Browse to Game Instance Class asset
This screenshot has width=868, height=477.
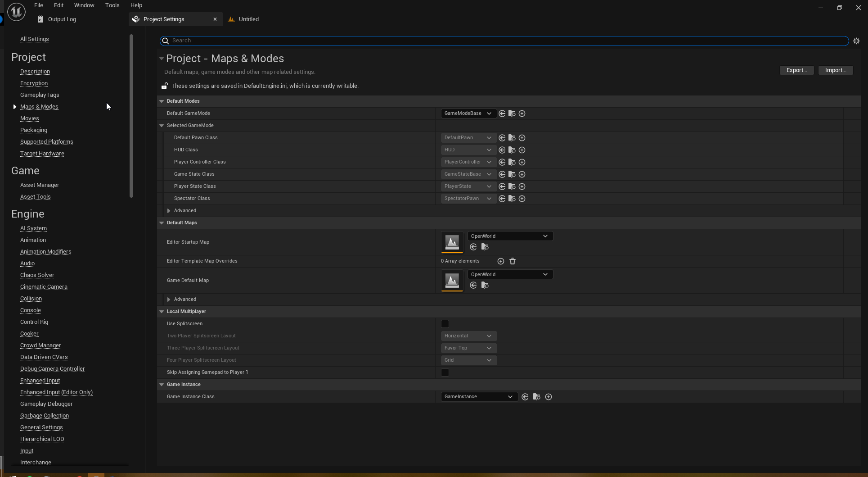pos(536,397)
